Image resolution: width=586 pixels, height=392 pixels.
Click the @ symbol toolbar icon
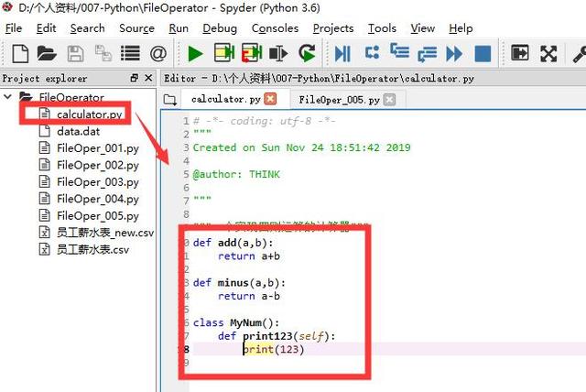pyautogui.click(x=158, y=53)
